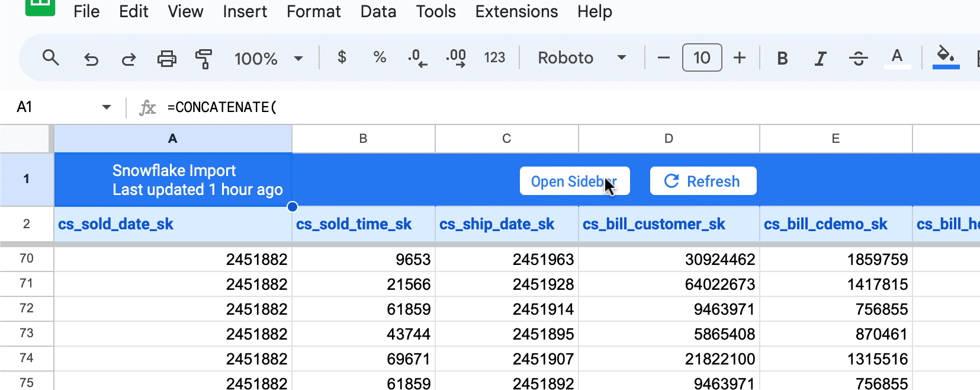Screen dimensions: 980x390
Task: Click the Snowflake Import header cell
Action: pyautogui.click(x=173, y=180)
